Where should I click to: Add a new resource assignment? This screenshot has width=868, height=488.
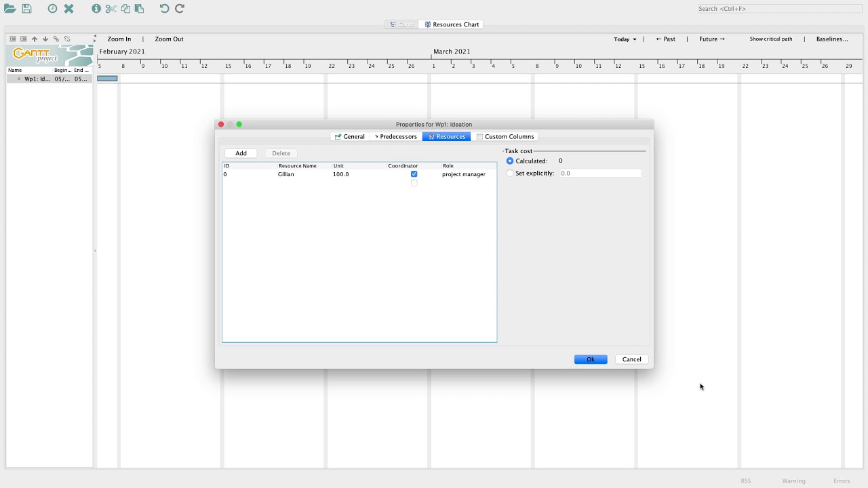241,153
